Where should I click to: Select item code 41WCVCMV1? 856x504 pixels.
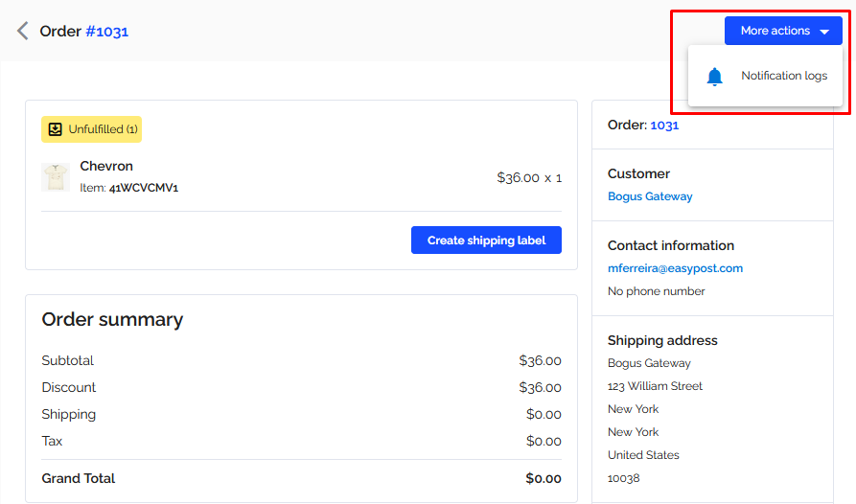[144, 188]
